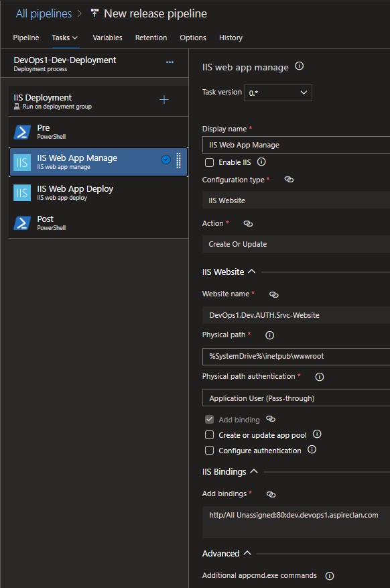
Task: Select the Post PowerShell task
Action: pyautogui.click(x=98, y=223)
